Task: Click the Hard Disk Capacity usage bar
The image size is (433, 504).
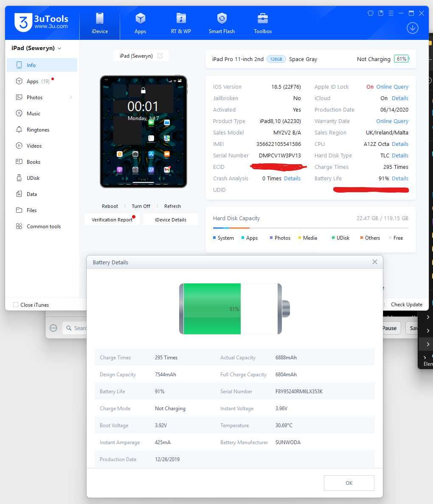Action: coord(310,228)
